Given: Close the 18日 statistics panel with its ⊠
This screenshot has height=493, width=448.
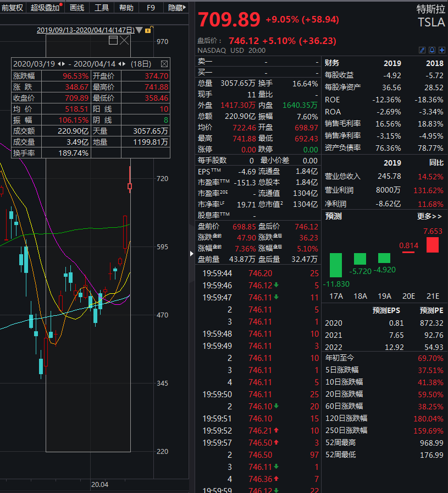Looking at the screenshot, I should (x=165, y=63).
